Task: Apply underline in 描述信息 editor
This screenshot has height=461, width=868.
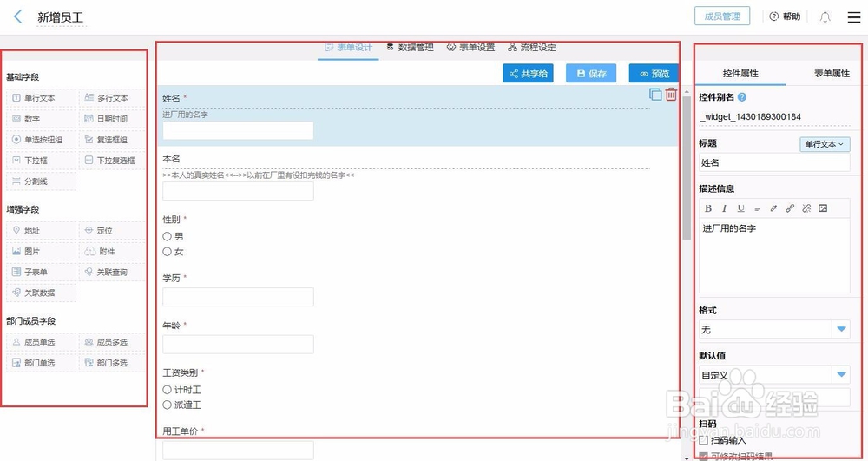Action: 740,208
